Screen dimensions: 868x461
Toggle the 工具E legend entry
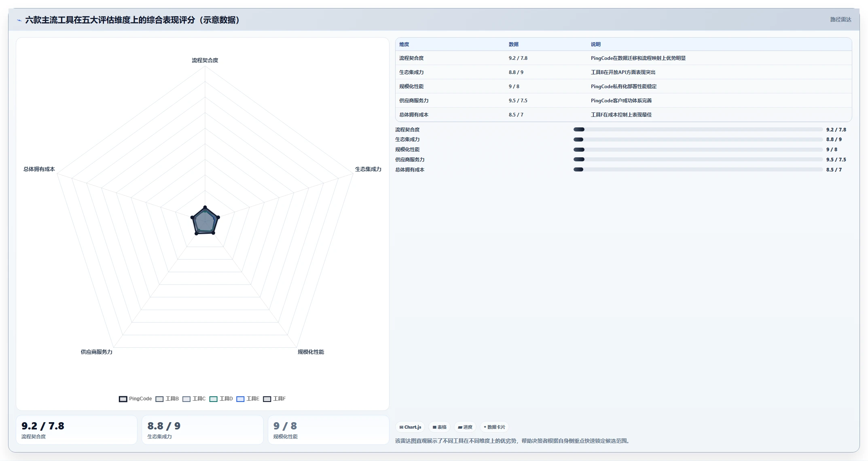pyautogui.click(x=248, y=399)
